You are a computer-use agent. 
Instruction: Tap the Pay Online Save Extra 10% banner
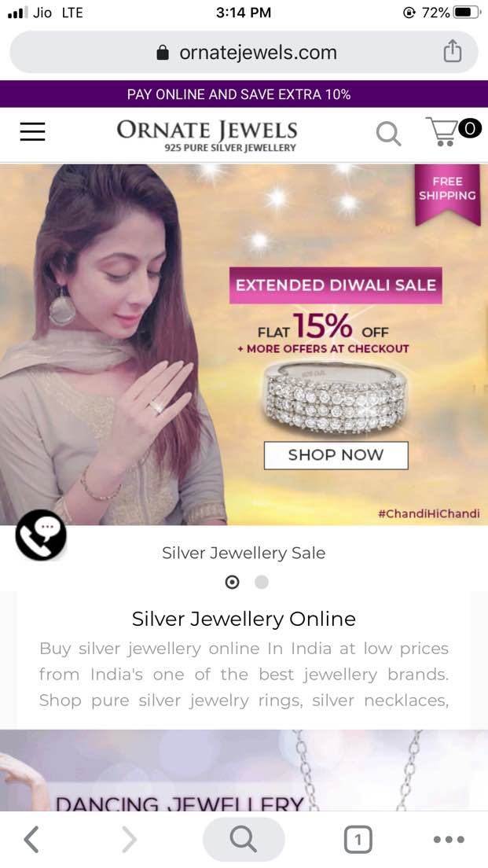click(244, 94)
